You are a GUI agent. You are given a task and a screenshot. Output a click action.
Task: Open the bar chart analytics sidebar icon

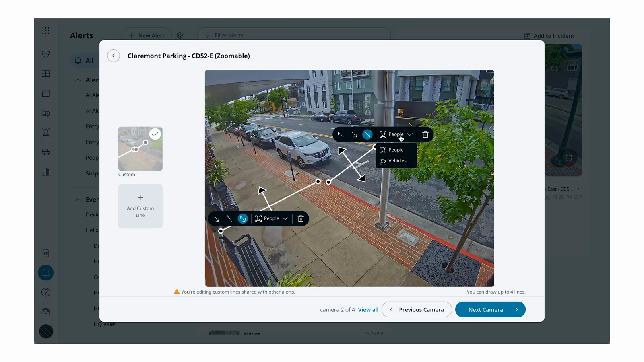click(46, 172)
